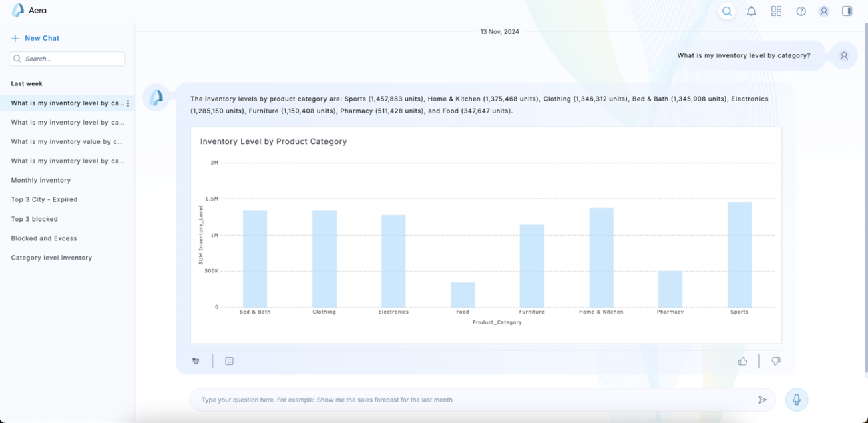Toggle the right side panel
868x423 pixels.
(847, 11)
